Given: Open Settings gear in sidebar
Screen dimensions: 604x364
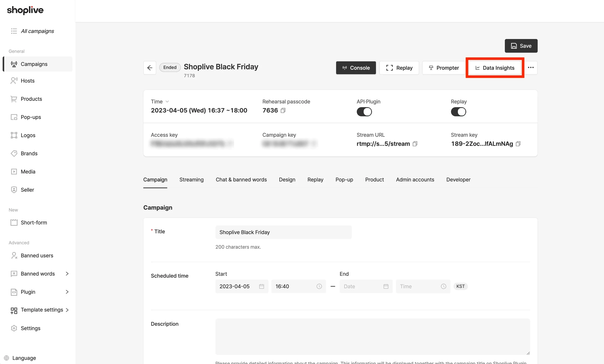Looking at the screenshot, I should pyautogui.click(x=14, y=328).
